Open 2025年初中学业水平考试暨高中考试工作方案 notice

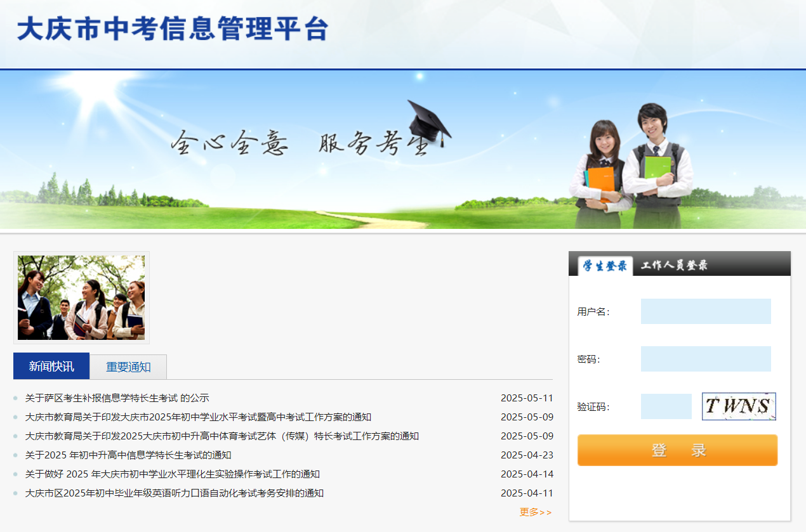[198, 417]
